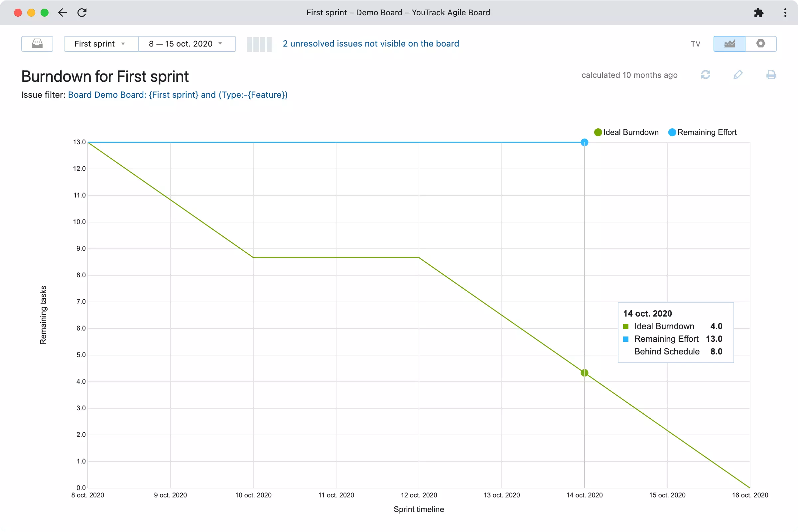This screenshot has height=532, width=798.
Task: Switch to TV mode
Action: tap(696, 44)
